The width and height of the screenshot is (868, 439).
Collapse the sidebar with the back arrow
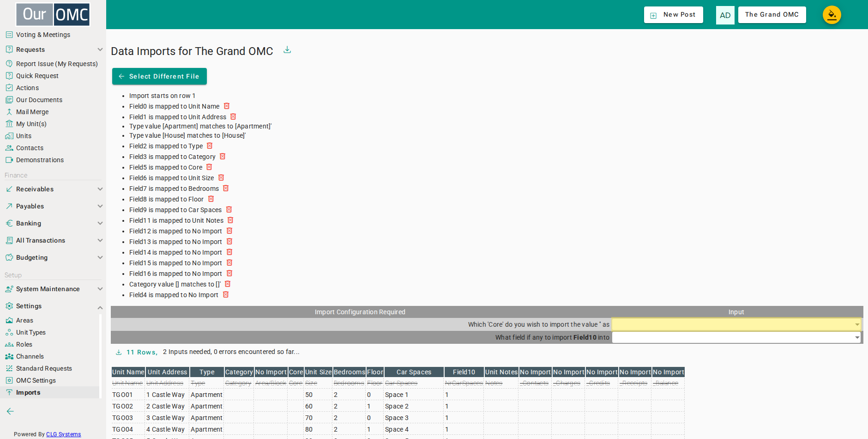10,411
